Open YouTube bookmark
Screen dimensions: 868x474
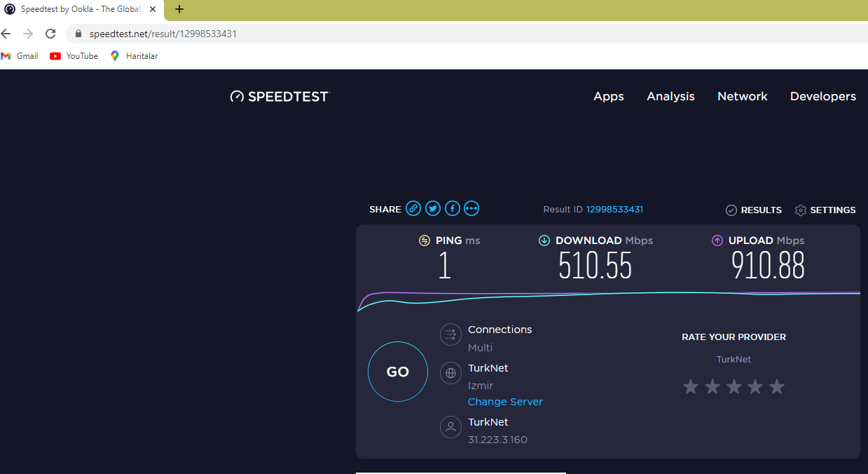tap(74, 56)
